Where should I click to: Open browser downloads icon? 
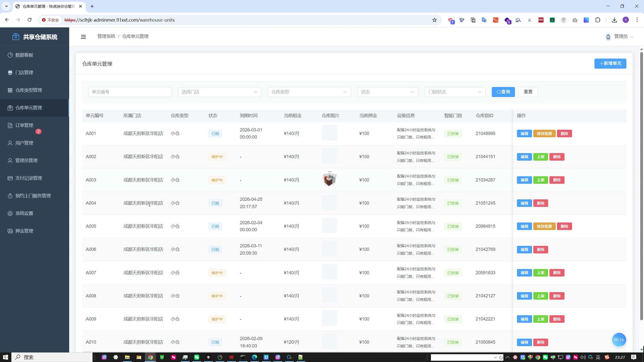coord(614,20)
